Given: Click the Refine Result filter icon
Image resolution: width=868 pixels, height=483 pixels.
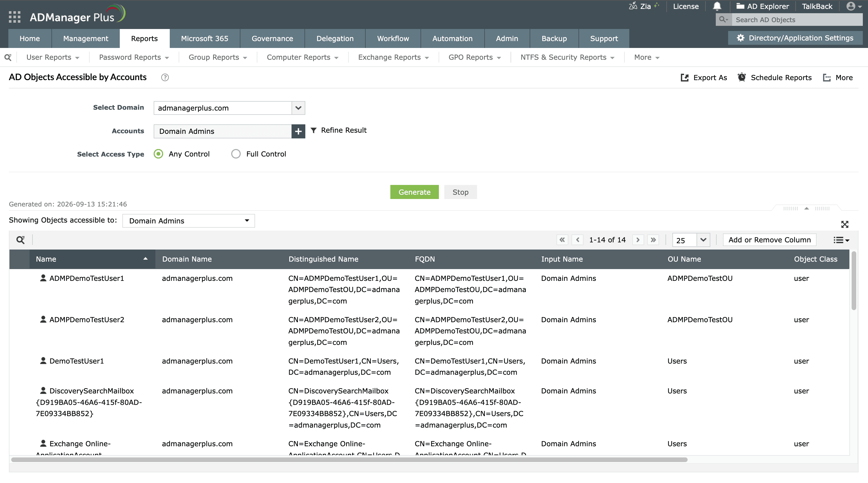Looking at the screenshot, I should click(x=313, y=130).
